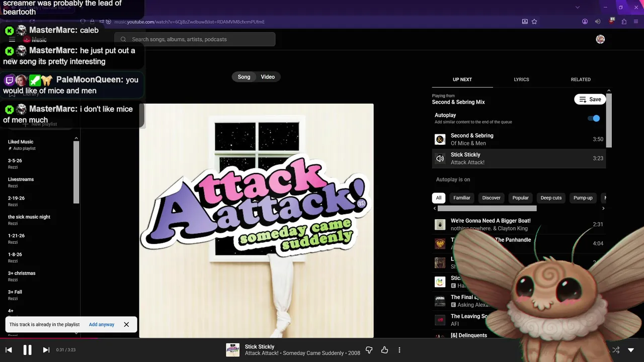Open the album art in player bar
The width and height of the screenshot is (644, 362).
[232, 350]
